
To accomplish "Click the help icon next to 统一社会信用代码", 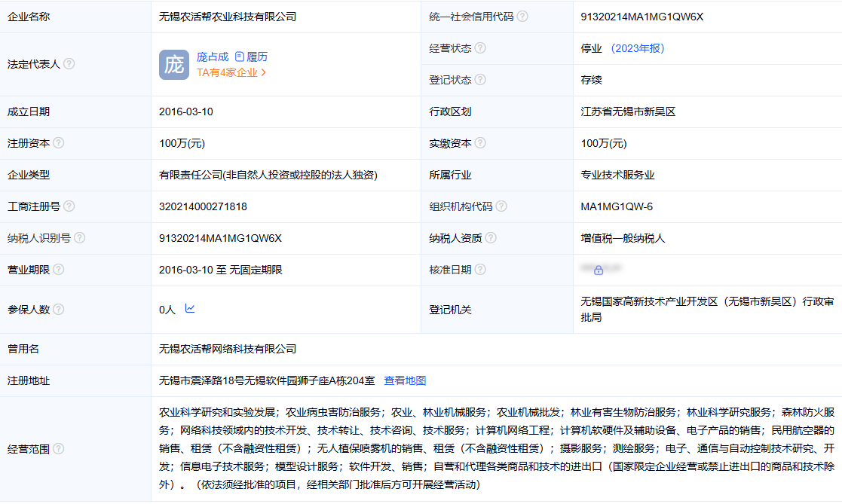I will coord(522,17).
